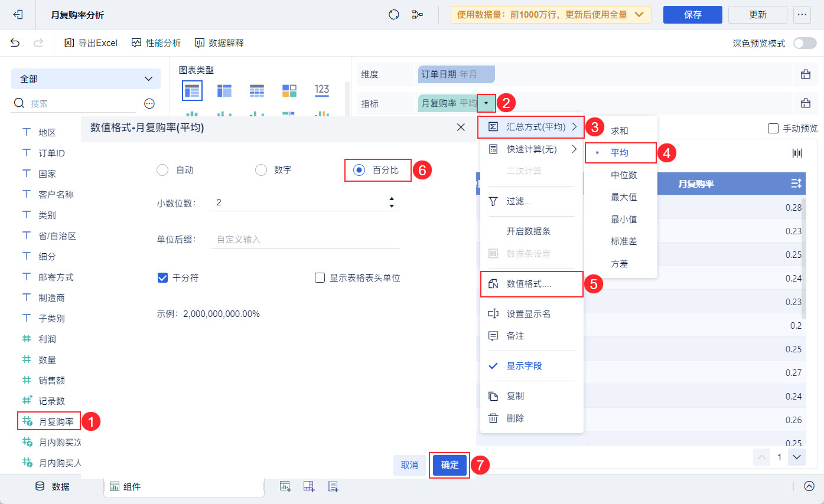The width and height of the screenshot is (824, 504).
Task: Select the 数字 format radio button
Action: pyautogui.click(x=261, y=170)
